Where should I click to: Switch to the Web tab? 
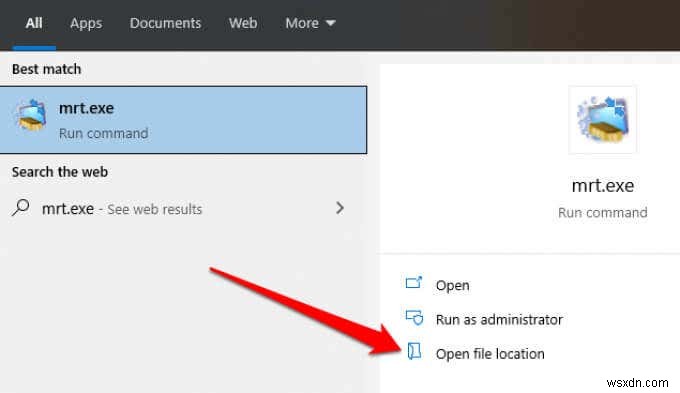(x=243, y=23)
